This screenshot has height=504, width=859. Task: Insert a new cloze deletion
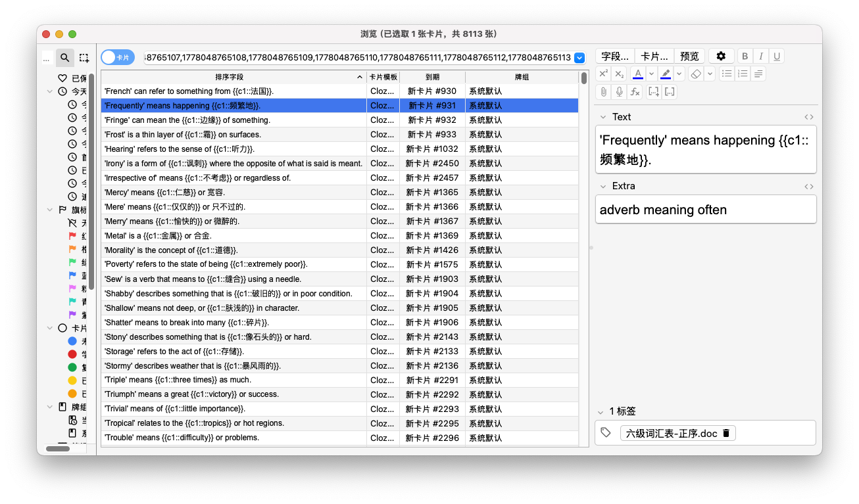pos(654,92)
